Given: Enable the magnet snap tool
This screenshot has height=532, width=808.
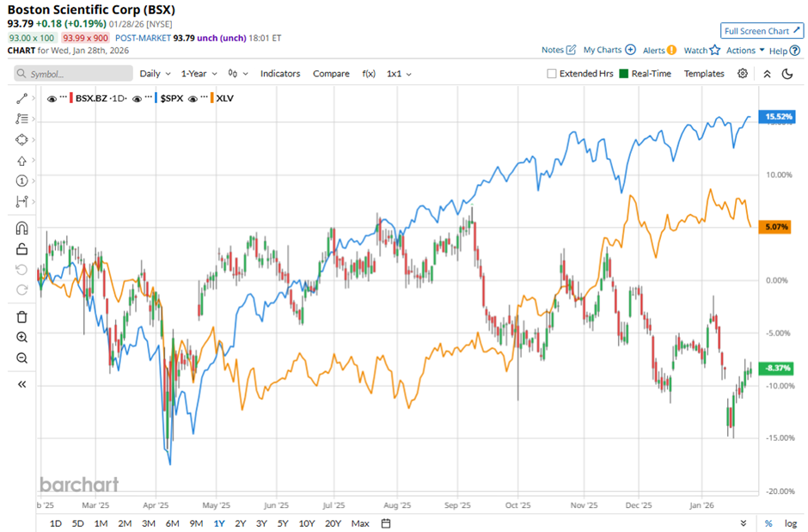Looking at the screenshot, I should tap(21, 229).
